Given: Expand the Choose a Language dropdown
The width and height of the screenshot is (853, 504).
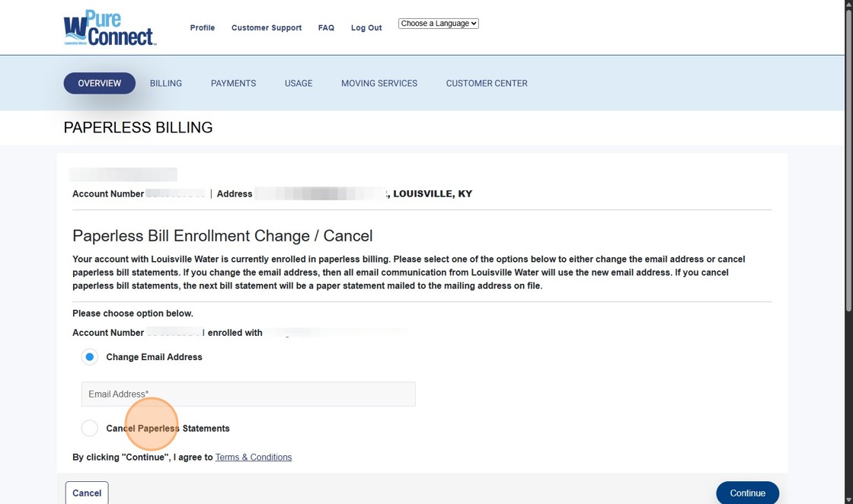Looking at the screenshot, I should pos(439,24).
